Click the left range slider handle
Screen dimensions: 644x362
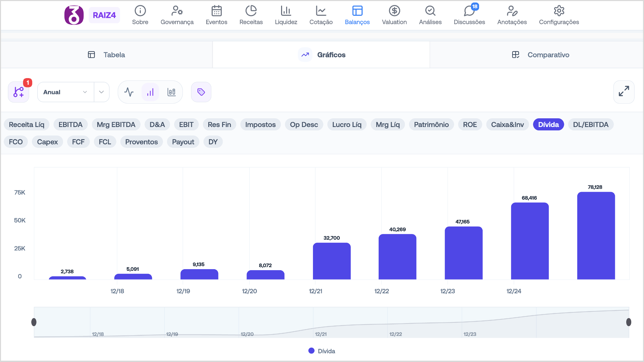click(x=34, y=322)
